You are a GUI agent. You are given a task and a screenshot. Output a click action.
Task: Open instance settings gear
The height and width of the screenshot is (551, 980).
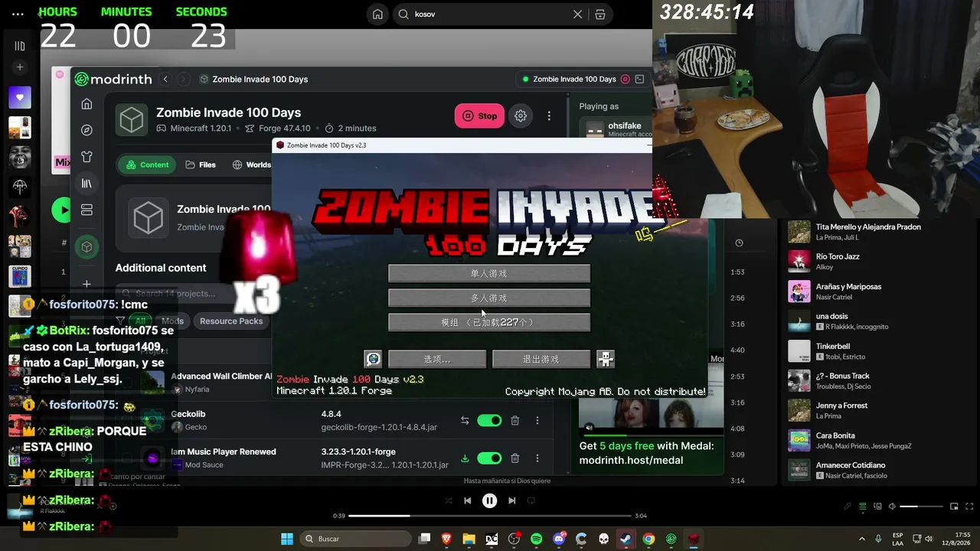(521, 116)
